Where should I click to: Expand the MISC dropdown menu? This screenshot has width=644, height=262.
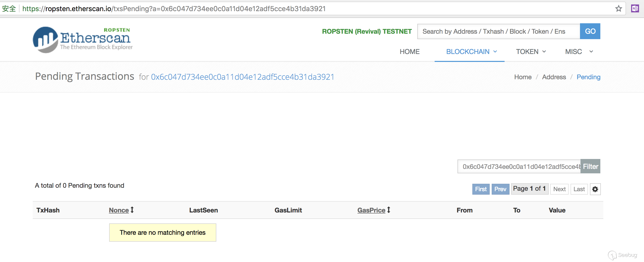[x=579, y=52]
